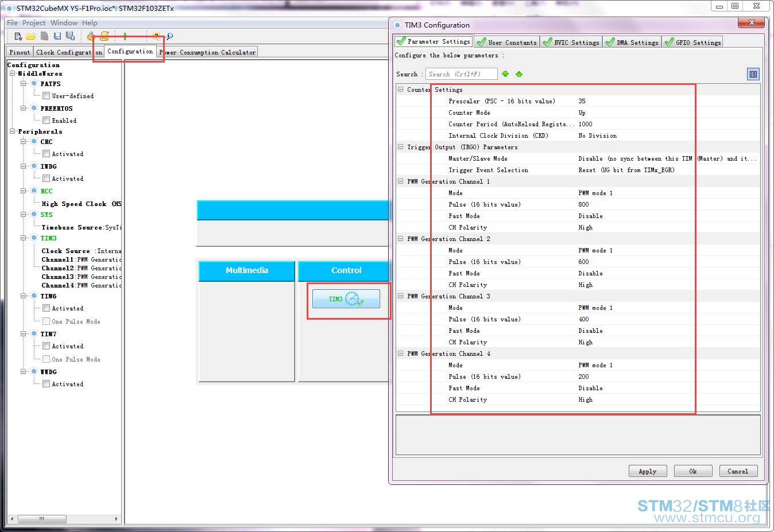Switch to the Power Consumption Calculator tab

click(x=207, y=52)
